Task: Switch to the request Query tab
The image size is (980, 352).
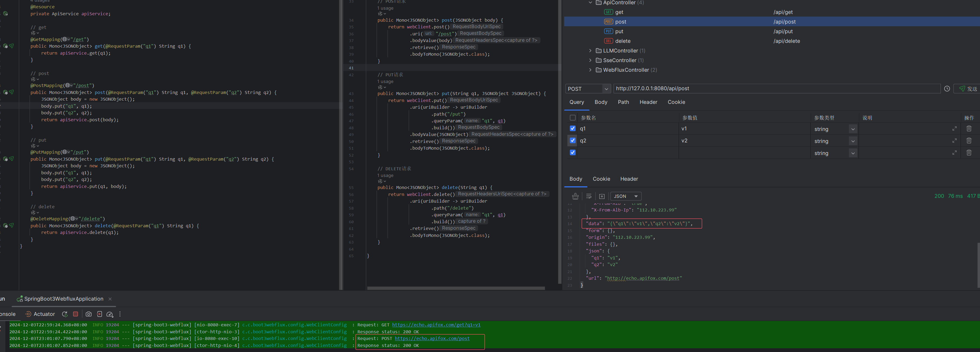Action: [577, 102]
